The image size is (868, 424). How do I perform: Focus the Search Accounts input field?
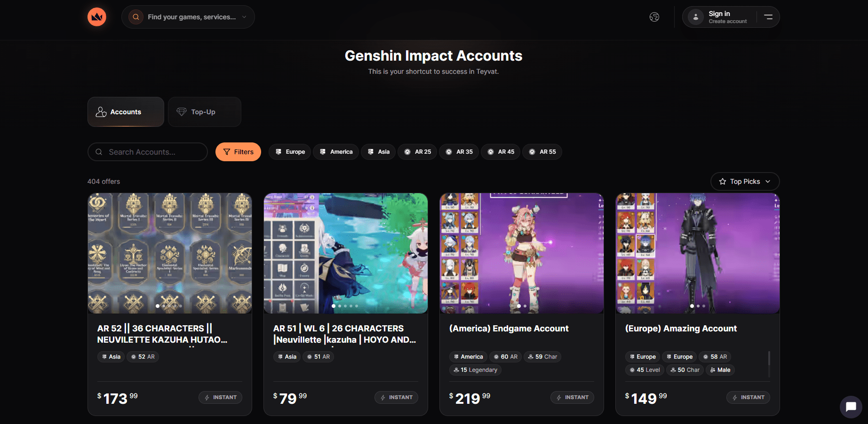[x=148, y=152]
